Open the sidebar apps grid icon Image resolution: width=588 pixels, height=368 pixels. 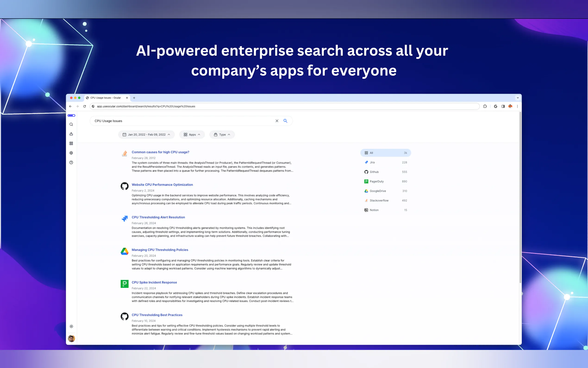71,143
